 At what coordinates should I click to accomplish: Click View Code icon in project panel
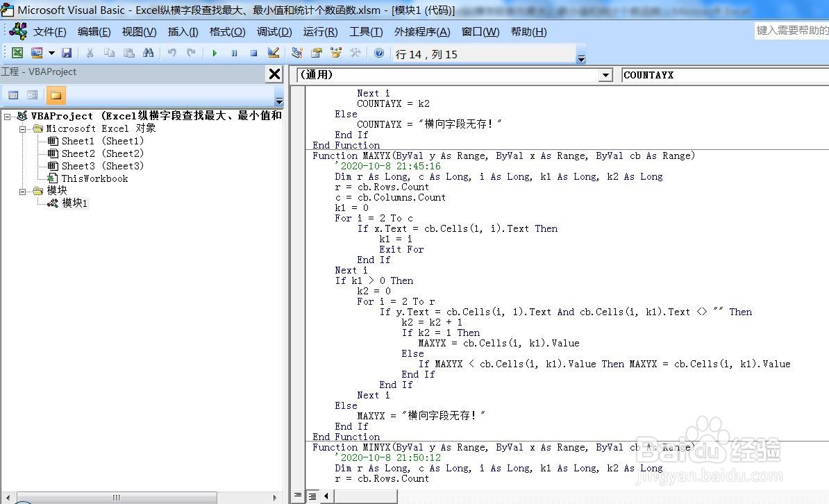14,95
